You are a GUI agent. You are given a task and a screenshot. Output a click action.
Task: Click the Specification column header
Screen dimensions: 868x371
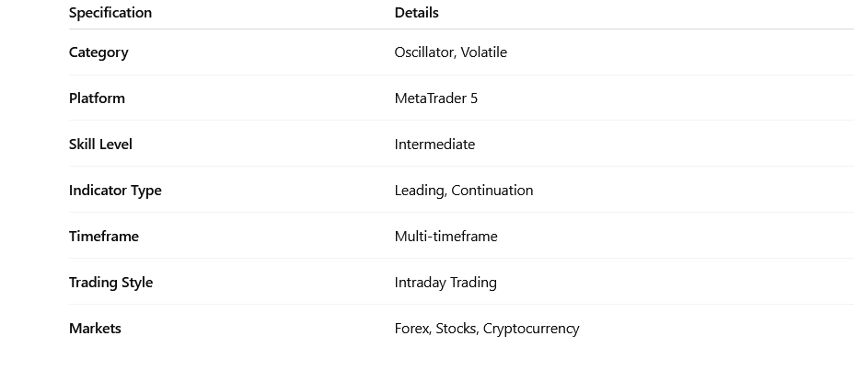coord(110,13)
